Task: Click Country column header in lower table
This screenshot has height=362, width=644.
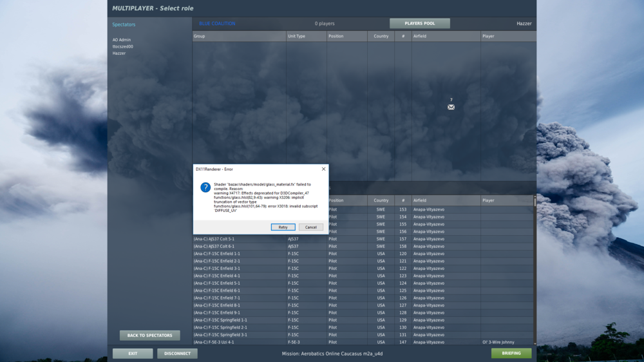Action: [381, 200]
